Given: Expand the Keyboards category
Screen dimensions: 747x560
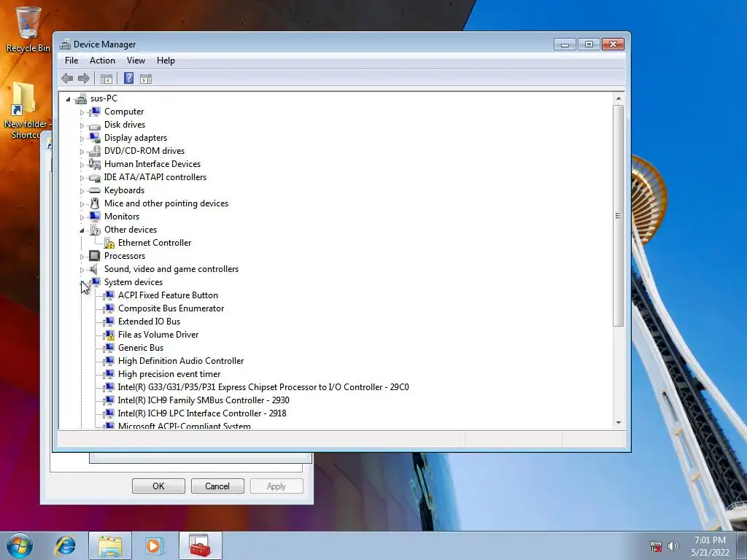Looking at the screenshot, I should click(82, 192).
